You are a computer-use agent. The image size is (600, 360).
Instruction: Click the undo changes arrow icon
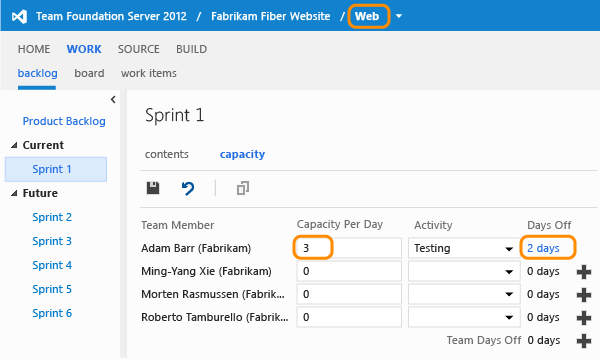click(188, 188)
